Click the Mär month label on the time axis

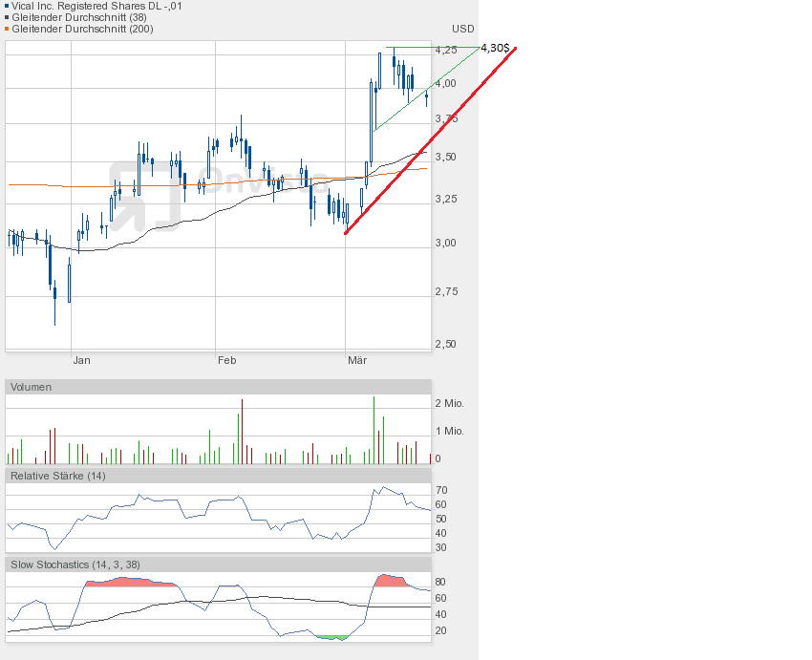click(357, 360)
